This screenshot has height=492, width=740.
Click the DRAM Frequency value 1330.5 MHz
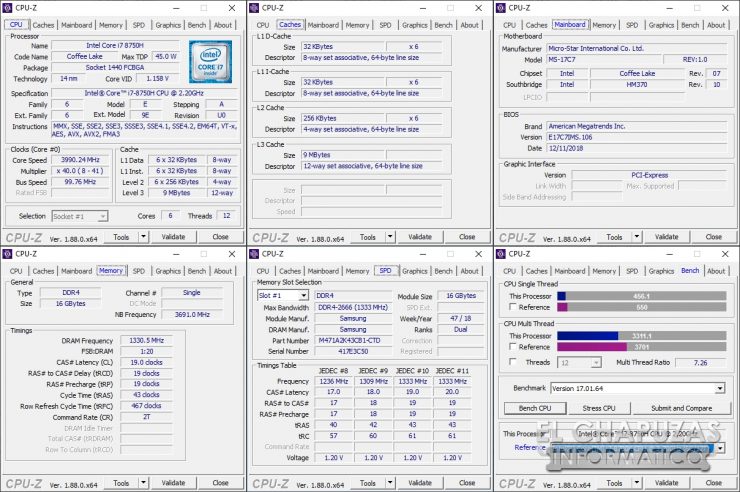pyautogui.click(x=146, y=340)
